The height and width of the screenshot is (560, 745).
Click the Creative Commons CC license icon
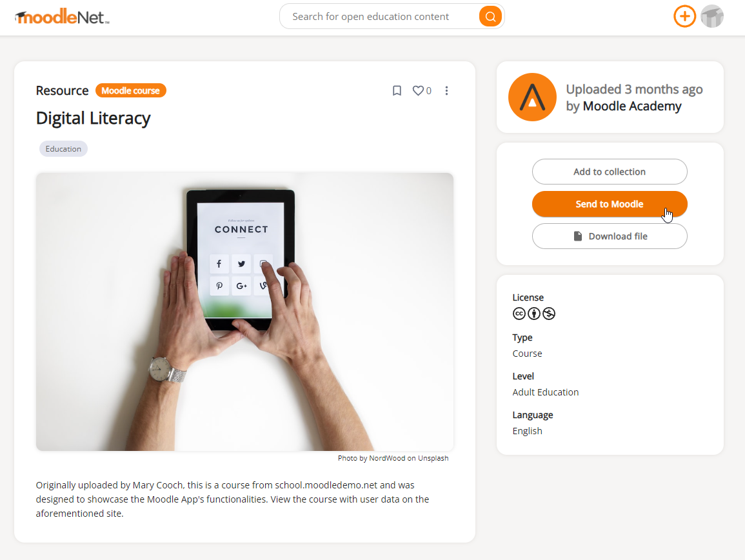(x=519, y=314)
